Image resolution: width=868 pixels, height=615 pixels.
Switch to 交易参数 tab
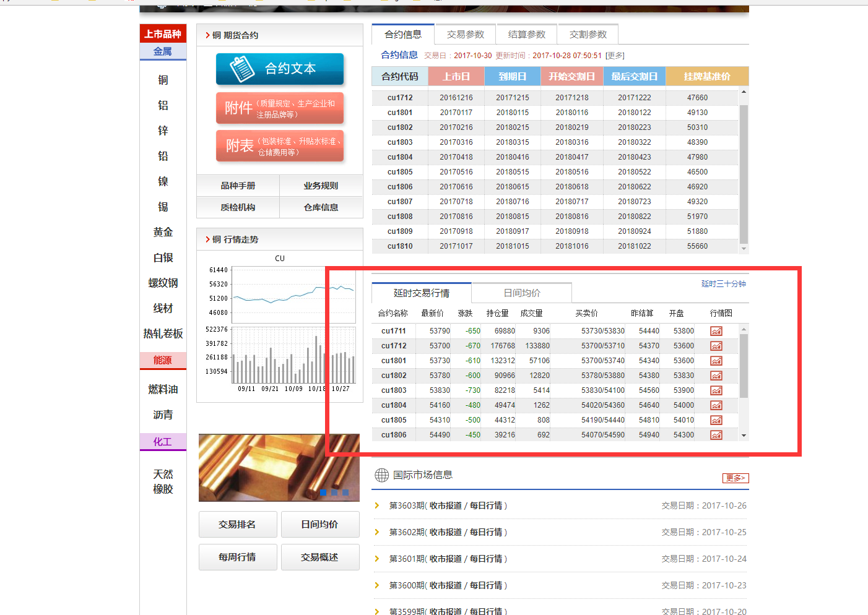point(466,35)
